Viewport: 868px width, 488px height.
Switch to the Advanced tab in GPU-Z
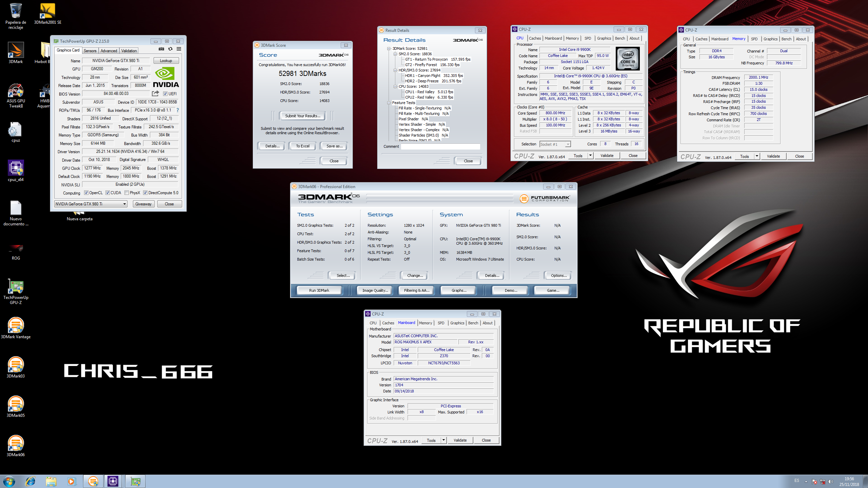pos(109,51)
